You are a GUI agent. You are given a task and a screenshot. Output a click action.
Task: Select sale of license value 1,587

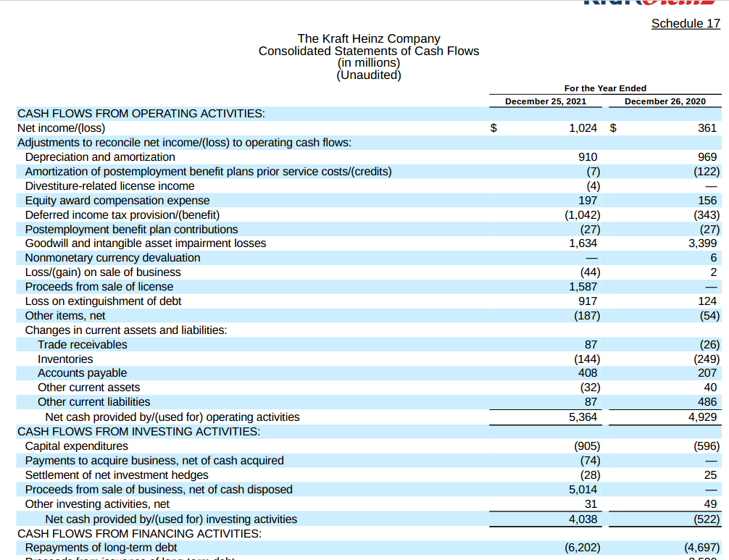(583, 286)
